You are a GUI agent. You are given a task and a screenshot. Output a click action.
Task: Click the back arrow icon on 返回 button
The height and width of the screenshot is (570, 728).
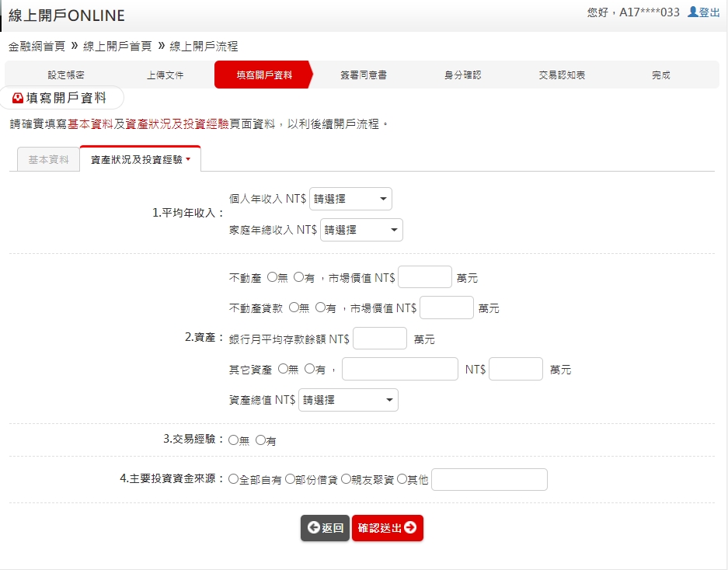(314, 528)
